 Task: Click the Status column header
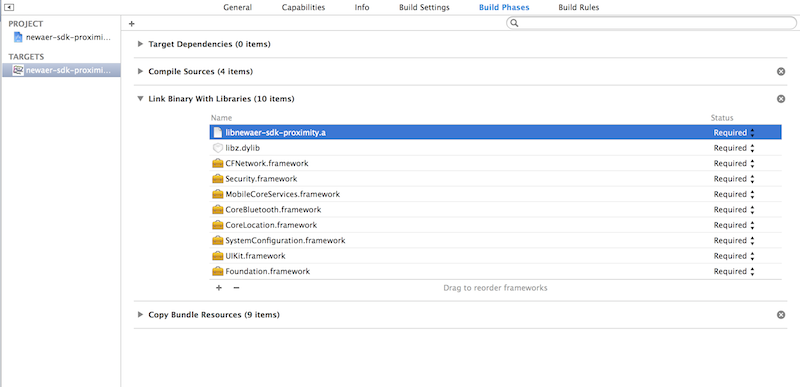[x=722, y=118]
